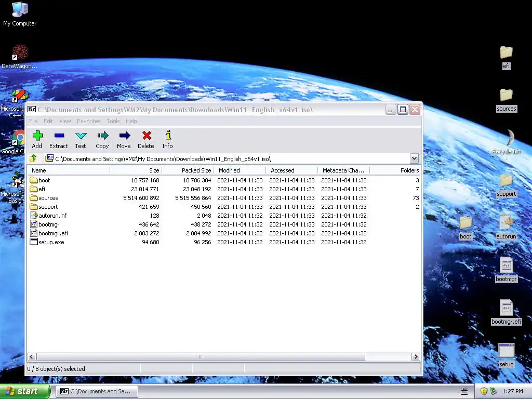Click the security shield tray icon
532x399 pixels.
tap(484, 392)
